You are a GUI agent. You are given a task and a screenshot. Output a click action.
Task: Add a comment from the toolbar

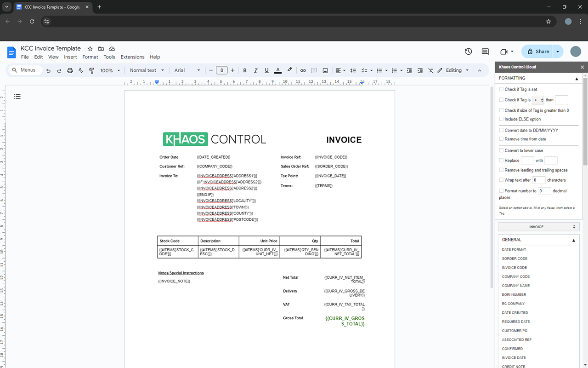click(314, 70)
